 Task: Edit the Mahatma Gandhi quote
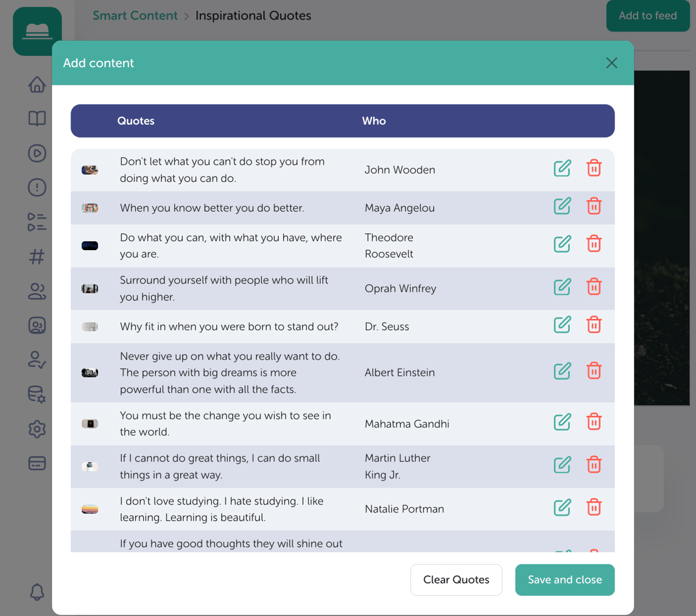(x=562, y=422)
